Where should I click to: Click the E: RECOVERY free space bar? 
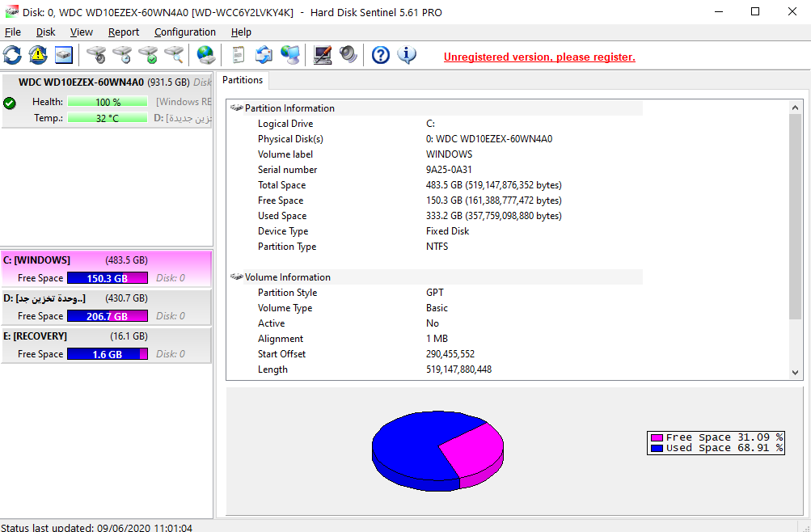coord(107,354)
